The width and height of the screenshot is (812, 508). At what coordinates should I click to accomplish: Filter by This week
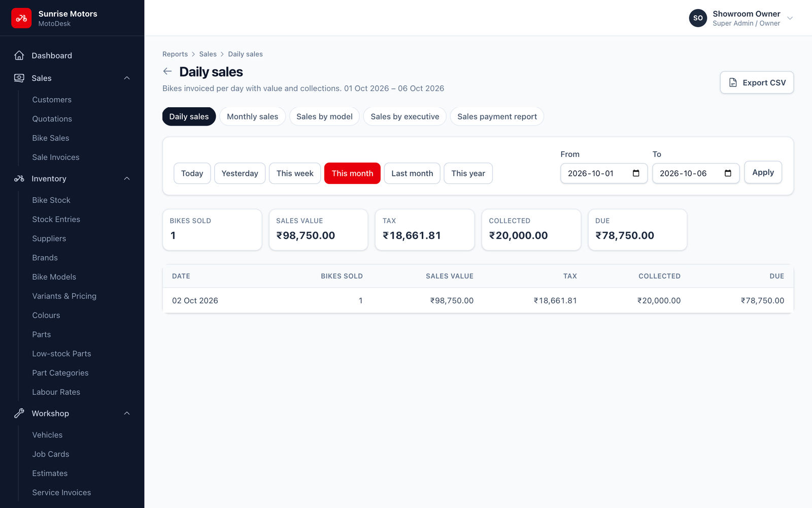coord(295,173)
